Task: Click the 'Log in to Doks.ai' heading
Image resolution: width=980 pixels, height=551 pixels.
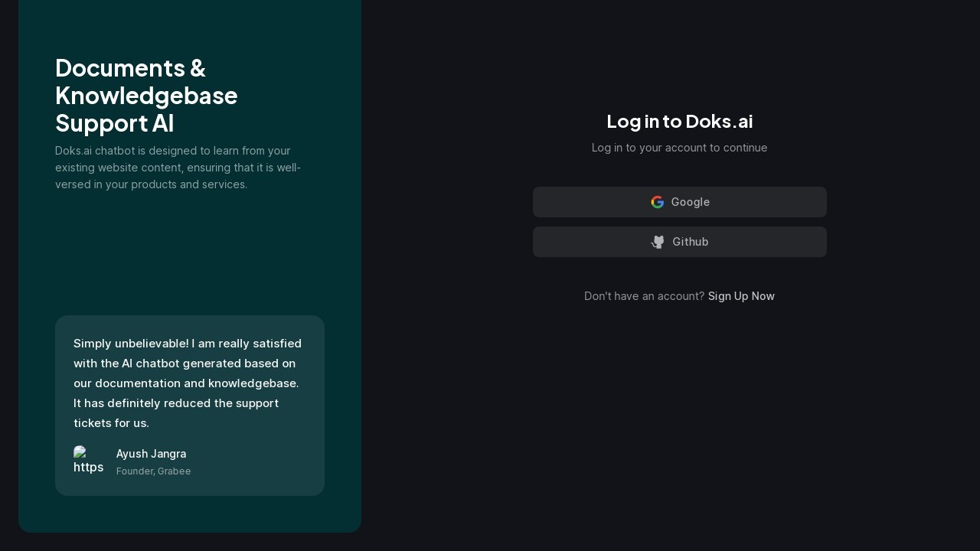Action: click(x=679, y=121)
